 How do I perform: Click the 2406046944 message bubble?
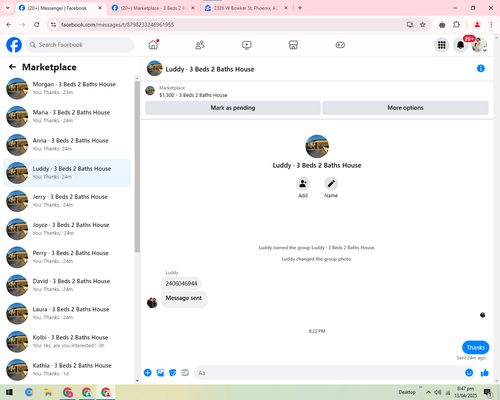pos(181,283)
